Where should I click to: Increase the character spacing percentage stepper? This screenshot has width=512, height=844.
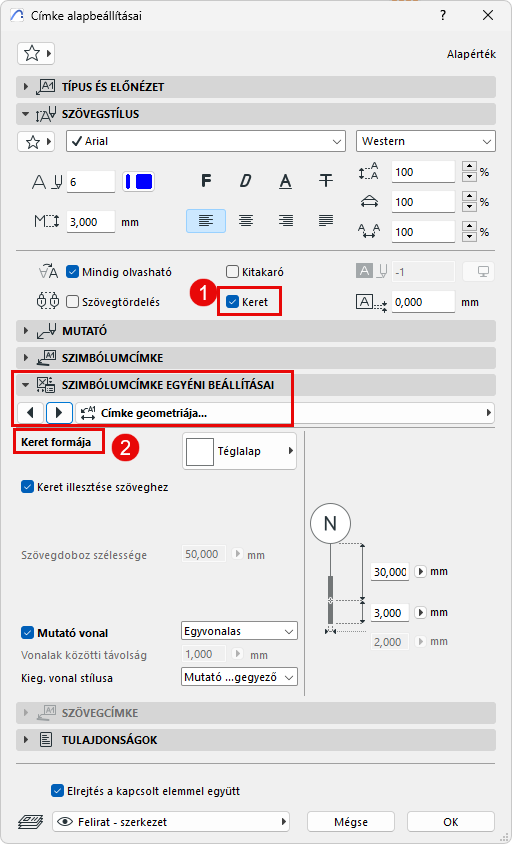pos(469,227)
